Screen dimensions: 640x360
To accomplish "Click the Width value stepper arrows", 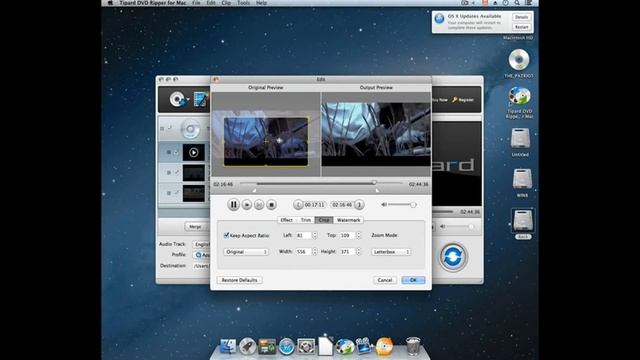I will tap(314, 252).
